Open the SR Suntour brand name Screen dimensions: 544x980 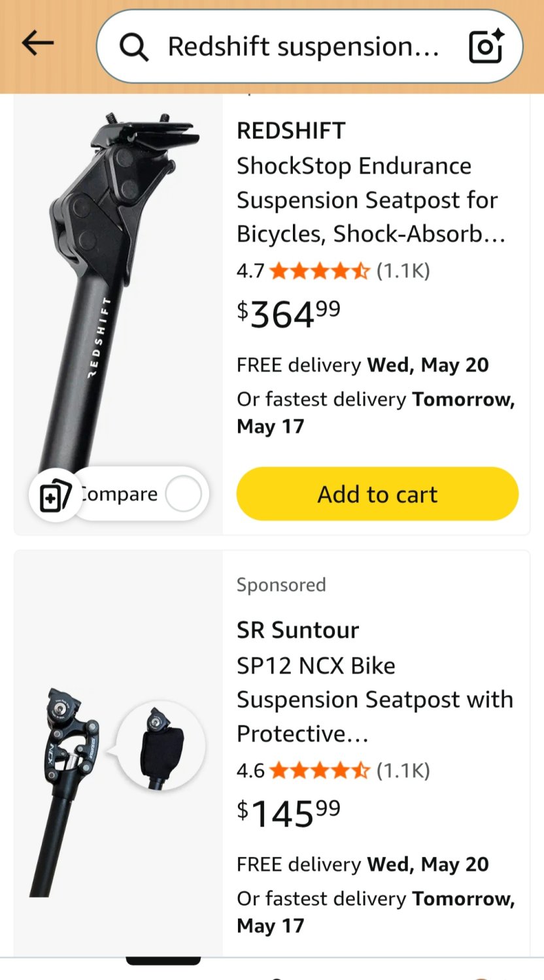[297, 630]
